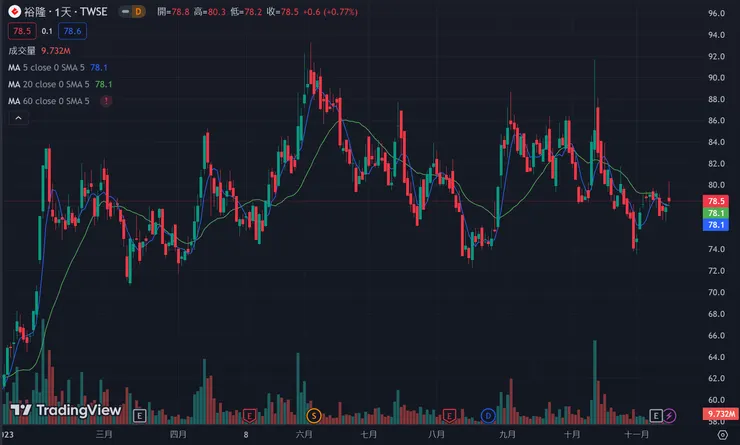Image resolution: width=740 pixels, height=445 pixels.
Task: Click the 66.0 price axis label
Action: tap(716, 336)
